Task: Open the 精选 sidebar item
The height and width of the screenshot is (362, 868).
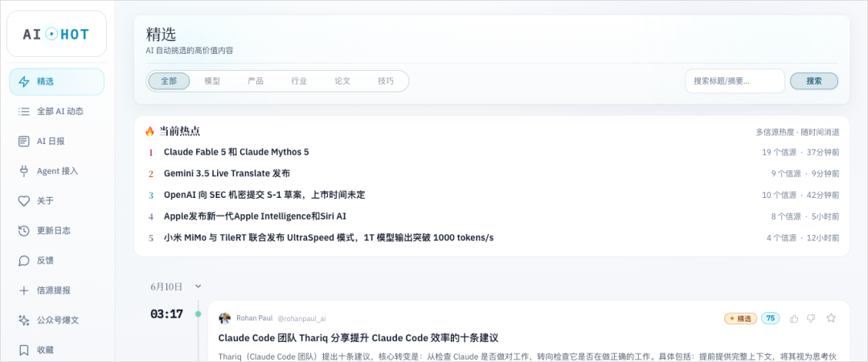Action: 56,81
